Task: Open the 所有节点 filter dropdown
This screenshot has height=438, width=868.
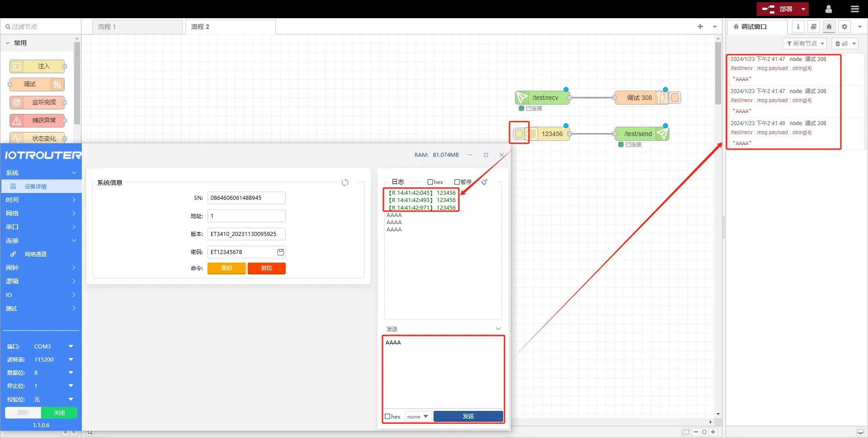Action: 804,43
